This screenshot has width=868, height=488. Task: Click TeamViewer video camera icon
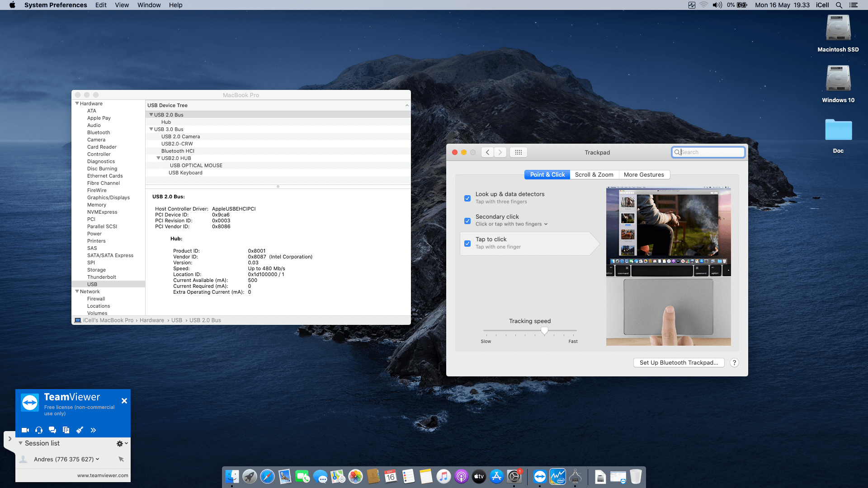25,430
